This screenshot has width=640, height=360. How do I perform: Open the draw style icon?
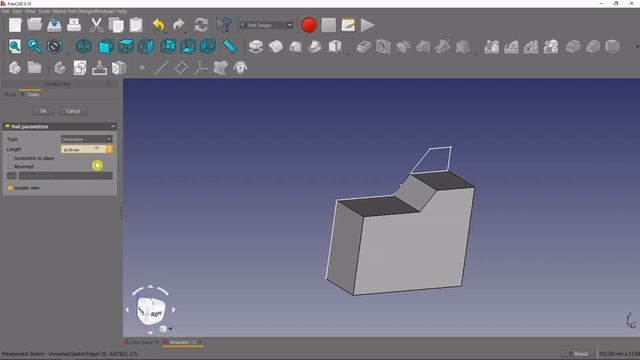(x=54, y=47)
